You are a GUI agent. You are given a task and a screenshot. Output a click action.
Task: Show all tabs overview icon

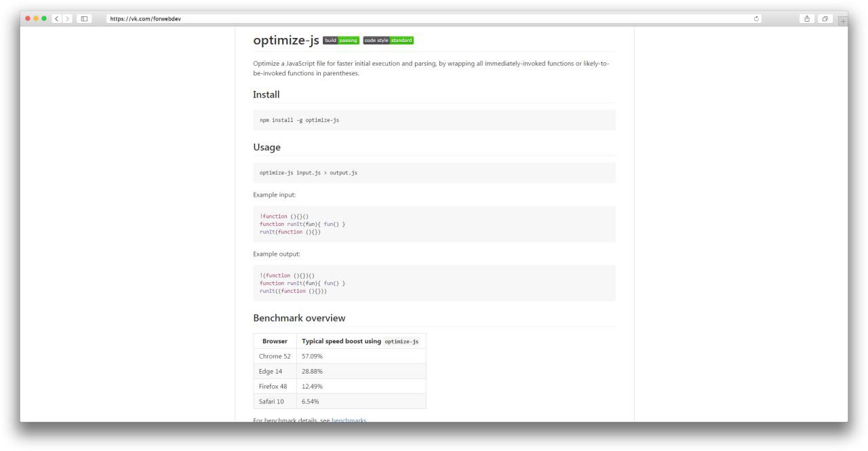pyautogui.click(x=825, y=18)
